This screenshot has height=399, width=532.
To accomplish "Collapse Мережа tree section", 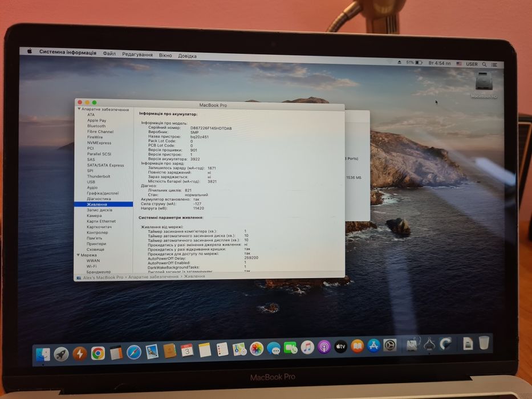I will (78, 255).
